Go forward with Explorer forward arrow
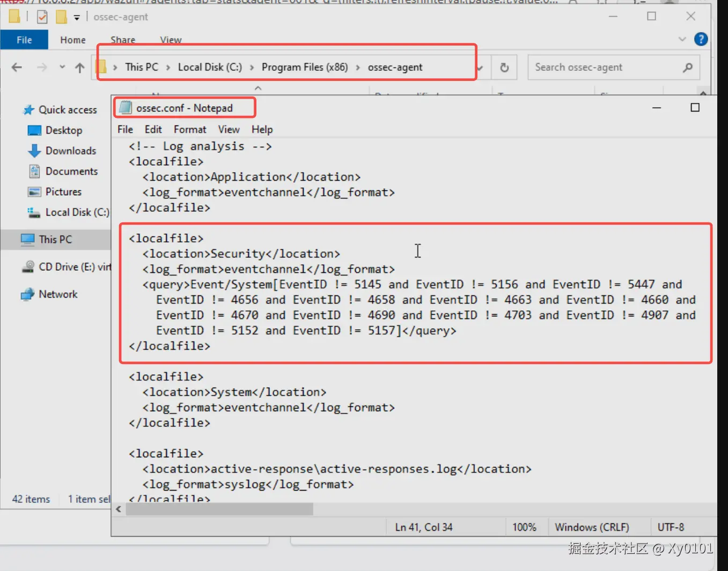The height and width of the screenshot is (571, 728). tap(42, 67)
